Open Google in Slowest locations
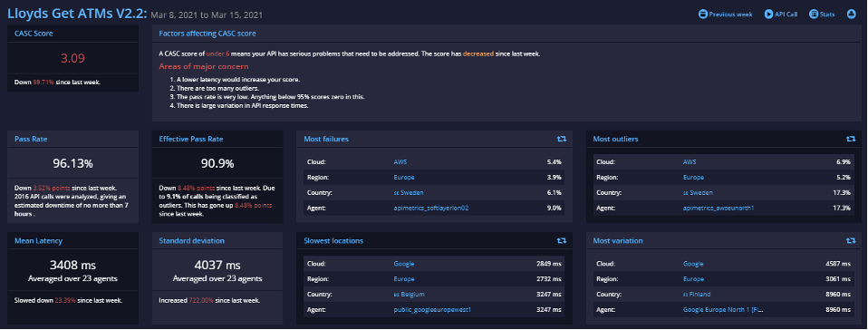The image size is (868, 330). pyautogui.click(x=404, y=264)
